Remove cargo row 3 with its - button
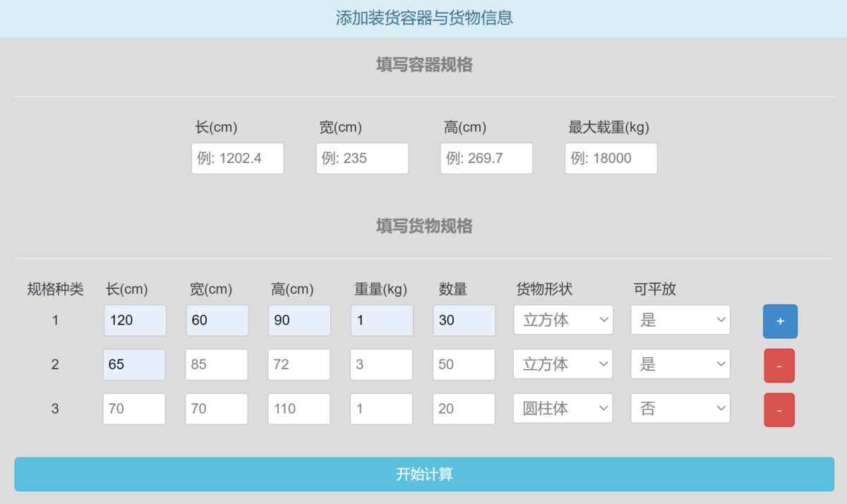The image size is (847, 504). click(779, 409)
